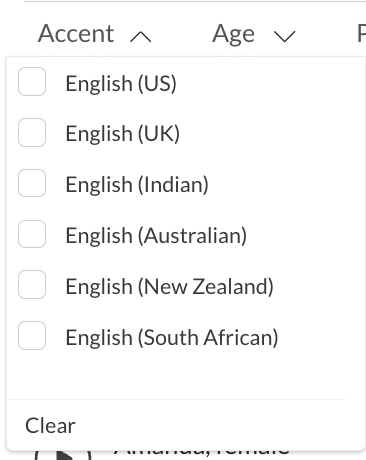Expand the Age filter chevron arrow
This screenshot has width=366, height=460.
(x=284, y=36)
